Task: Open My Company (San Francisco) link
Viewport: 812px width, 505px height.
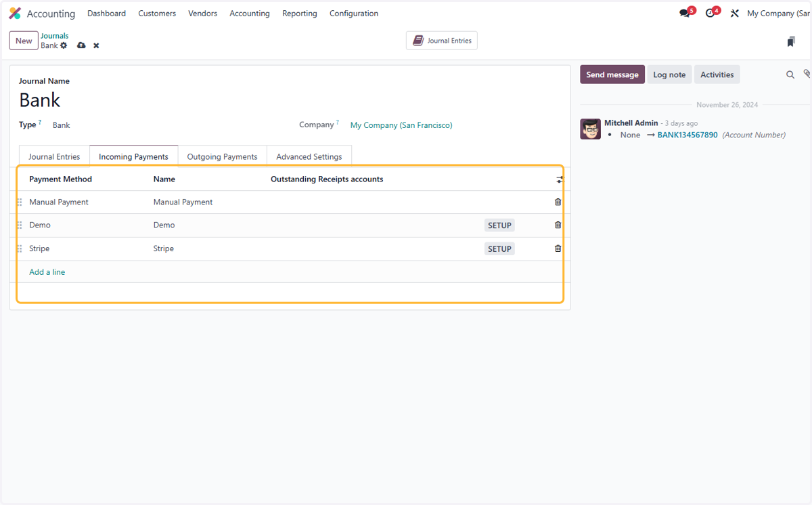Action: point(401,125)
